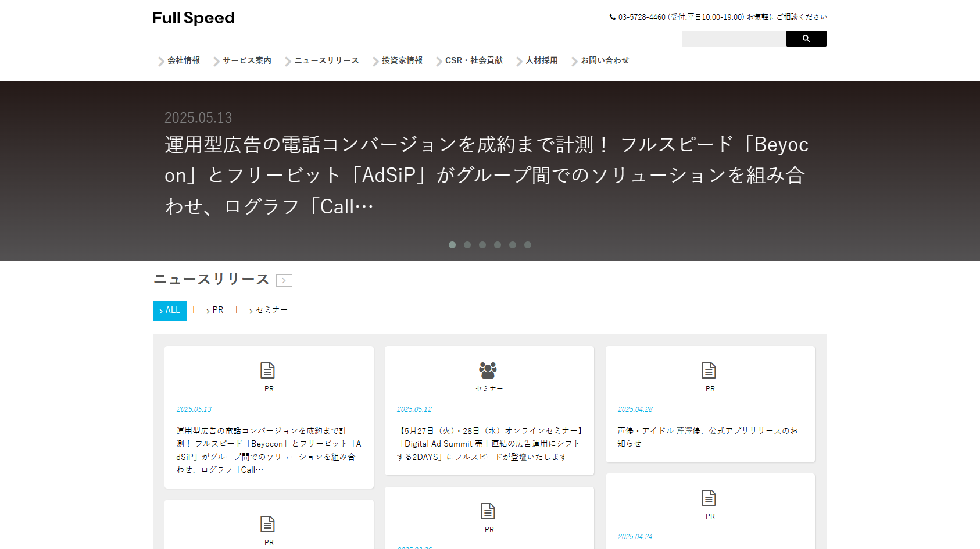Select the fourth carousel dot
Viewport: 980px width, 549px height.
pyautogui.click(x=498, y=245)
